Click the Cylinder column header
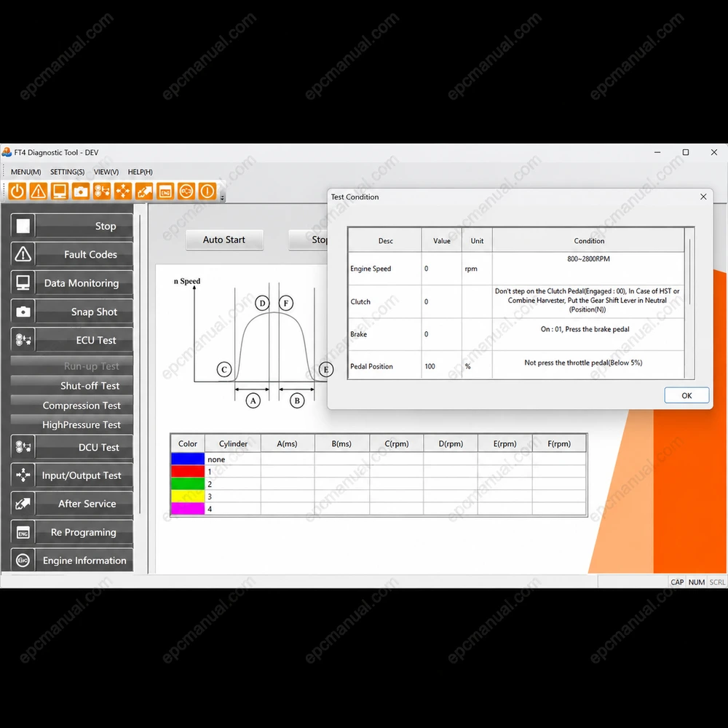 coord(233,443)
